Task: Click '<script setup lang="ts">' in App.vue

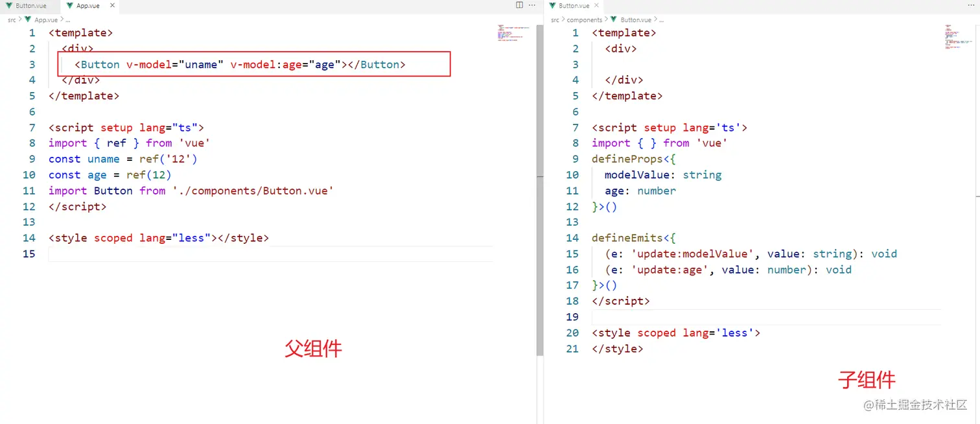Action: pyautogui.click(x=126, y=127)
